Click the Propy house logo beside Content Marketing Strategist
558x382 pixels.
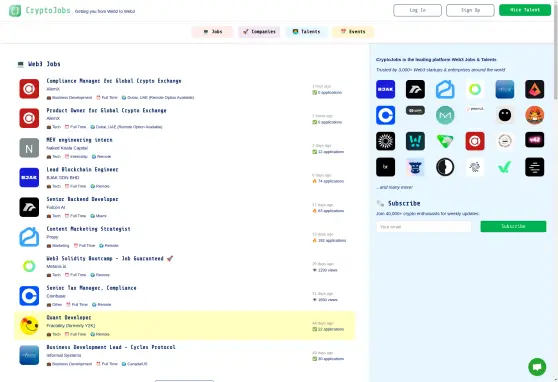click(x=29, y=237)
